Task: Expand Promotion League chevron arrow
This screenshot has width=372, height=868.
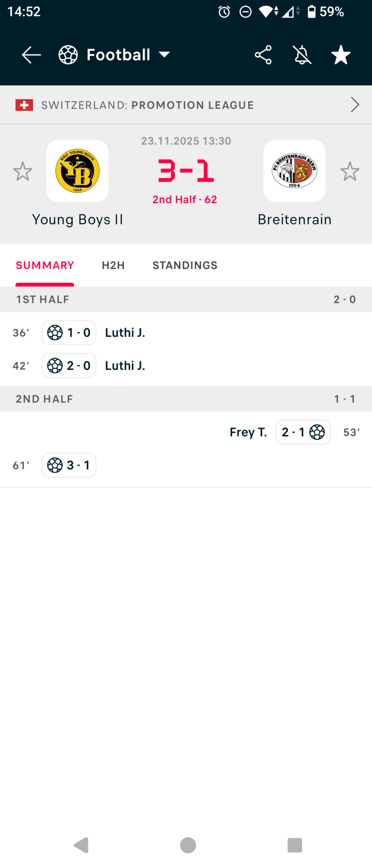Action: click(x=355, y=105)
